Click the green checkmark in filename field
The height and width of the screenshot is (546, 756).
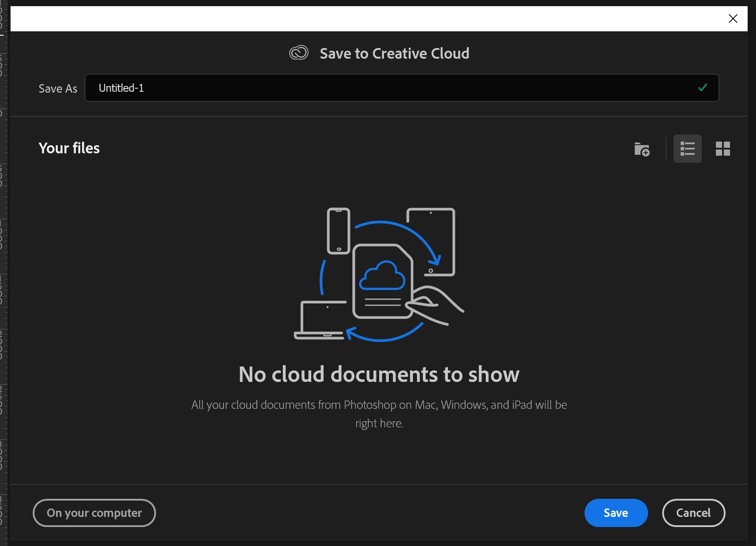(703, 87)
